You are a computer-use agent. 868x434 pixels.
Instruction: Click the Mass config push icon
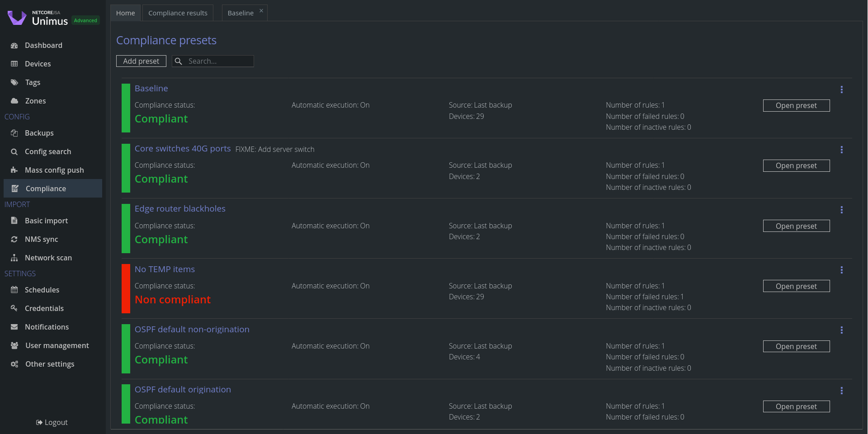coord(14,170)
